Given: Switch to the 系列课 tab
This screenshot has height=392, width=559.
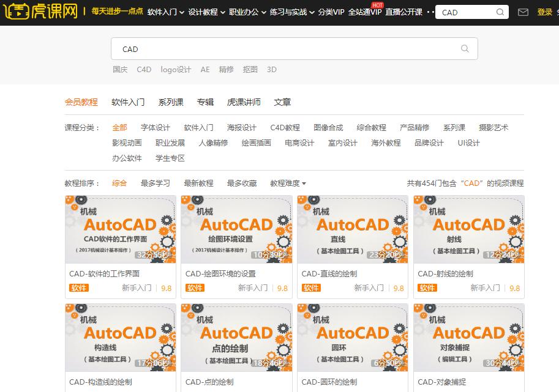Looking at the screenshot, I should [x=171, y=102].
